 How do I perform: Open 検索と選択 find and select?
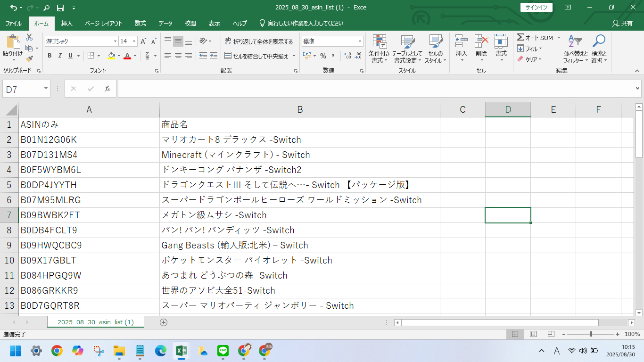599,49
